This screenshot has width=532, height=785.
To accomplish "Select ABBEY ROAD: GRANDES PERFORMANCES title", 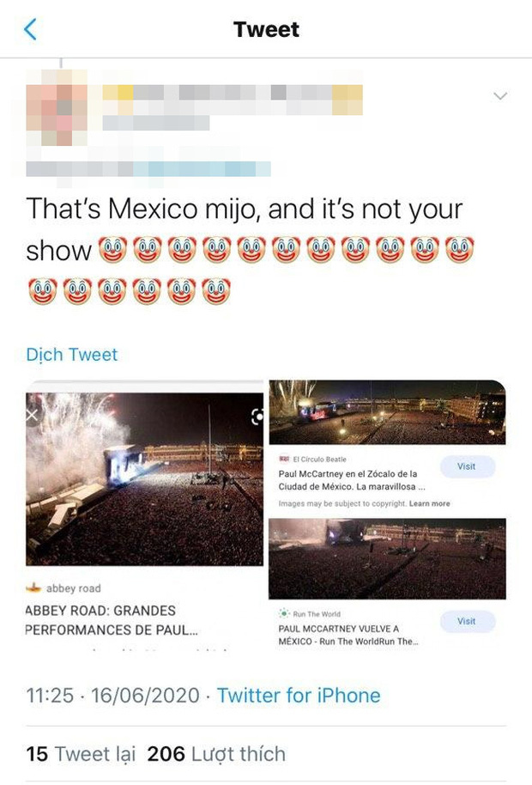I will click(111, 620).
